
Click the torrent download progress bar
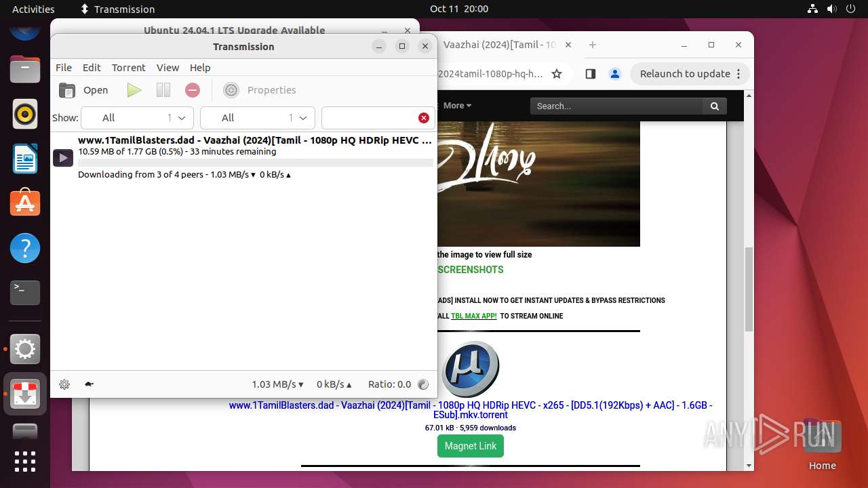pyautogui.click(x=256, y=163)
